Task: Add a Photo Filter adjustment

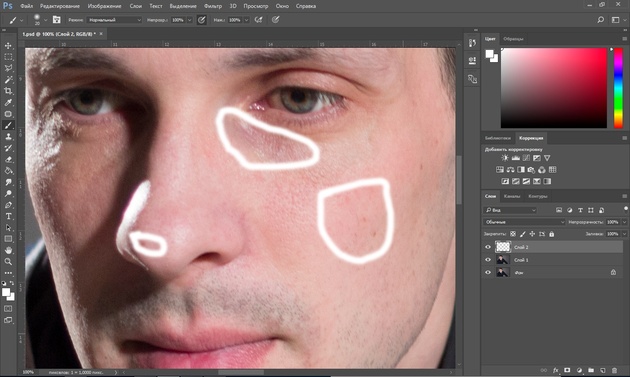Action: pos(531,170)
